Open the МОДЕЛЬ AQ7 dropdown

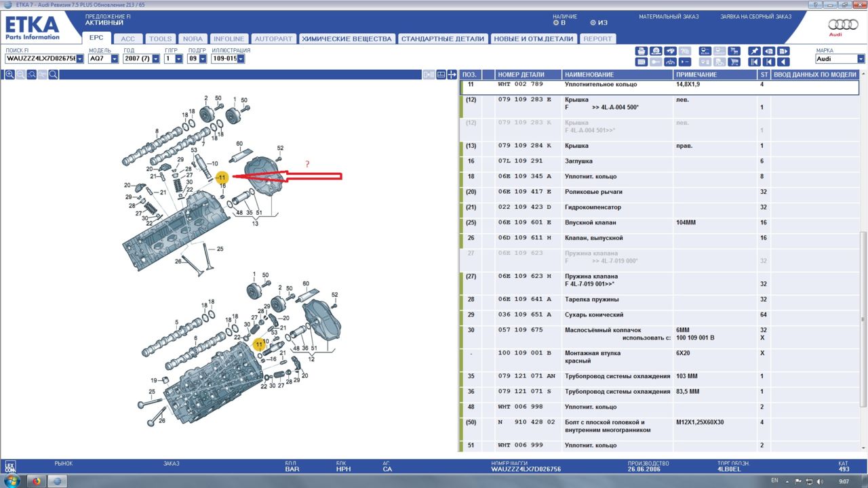pyautogui.click(x=115, y=59)
